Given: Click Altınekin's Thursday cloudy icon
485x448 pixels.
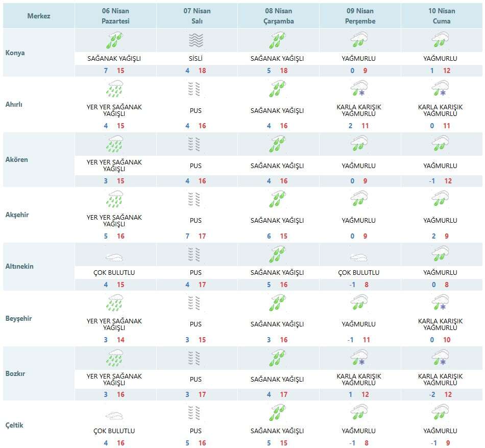Looking at the screenshot, I should (359, 258).
